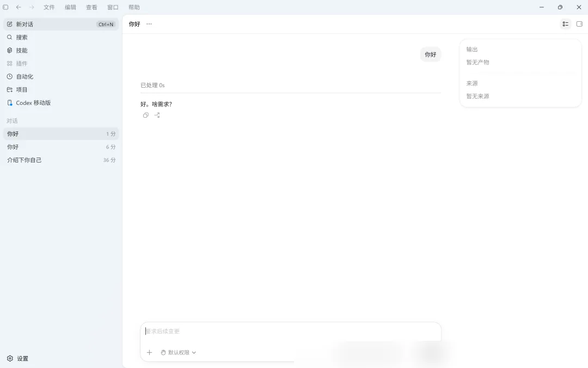Click the 对话 section label in the sidebar
This screenshot has height=368, width=588.
[x=12, y=120]
